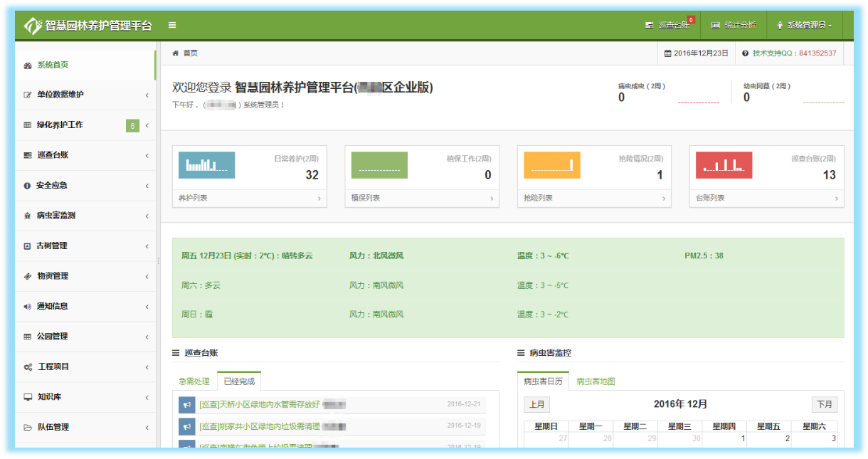Switch to the 病虫害地图 tab
This screenshot has width=868, height=459.
point(596,381)
